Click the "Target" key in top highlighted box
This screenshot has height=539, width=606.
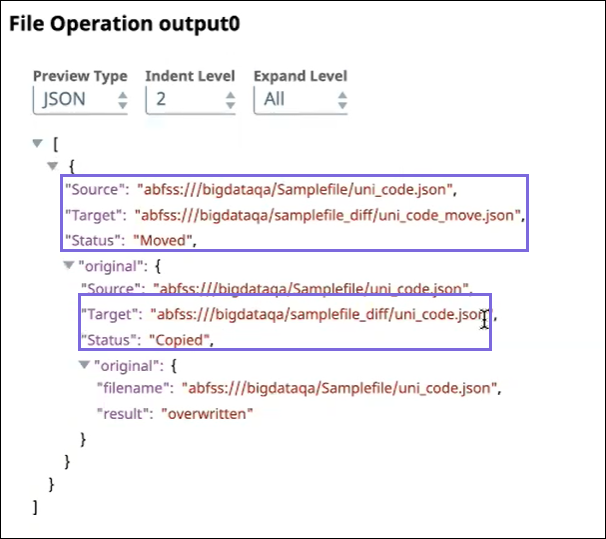93,214
